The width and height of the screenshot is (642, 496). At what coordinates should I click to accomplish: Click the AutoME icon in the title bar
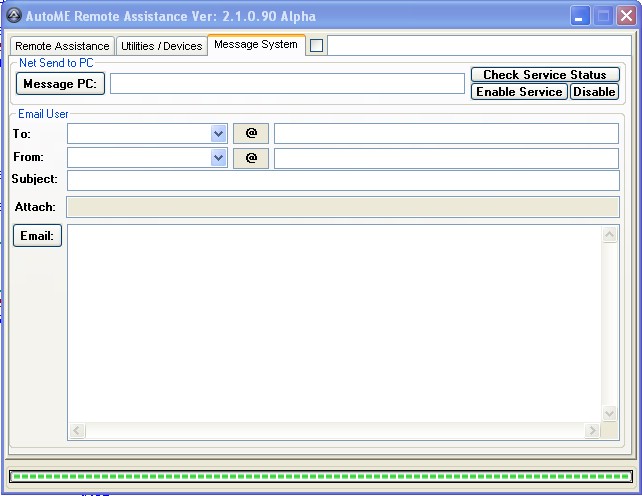[x=14, y=16]
